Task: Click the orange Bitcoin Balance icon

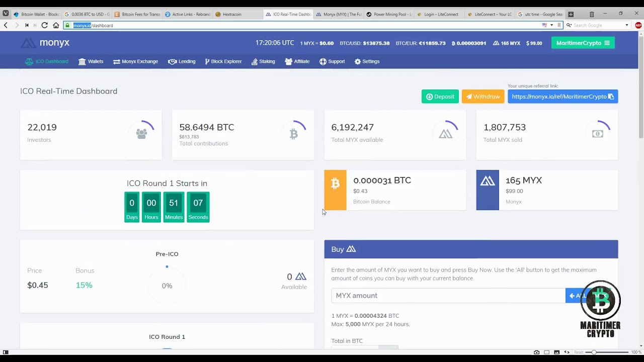Action: point(336,190)
